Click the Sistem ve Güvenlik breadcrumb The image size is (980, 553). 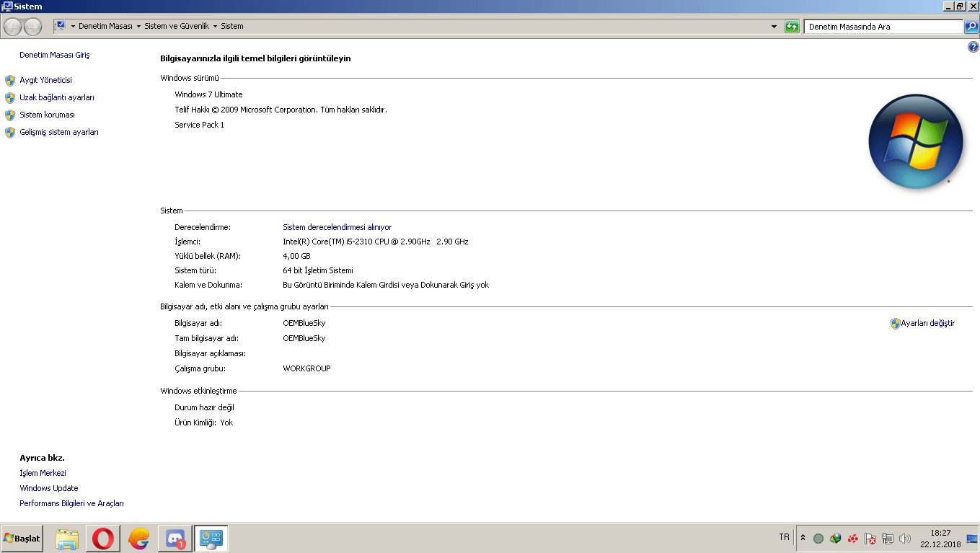pos(177,26)
